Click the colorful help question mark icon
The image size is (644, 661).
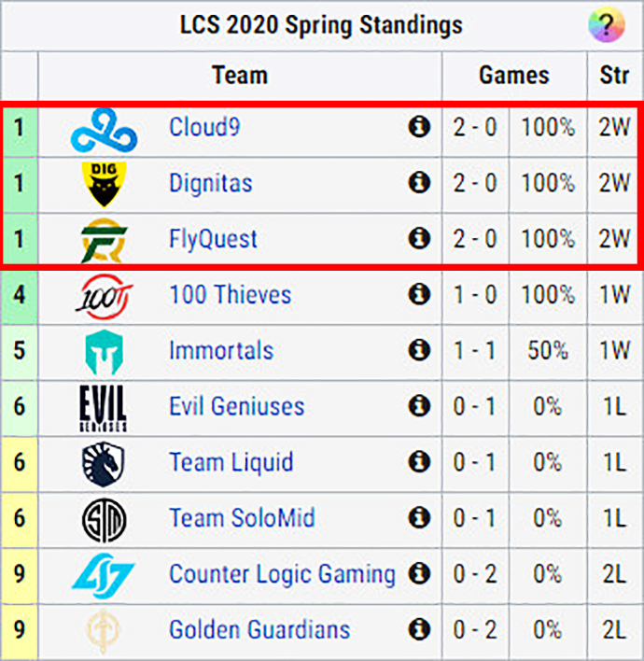pyautogui.click(x=606, y=25)
